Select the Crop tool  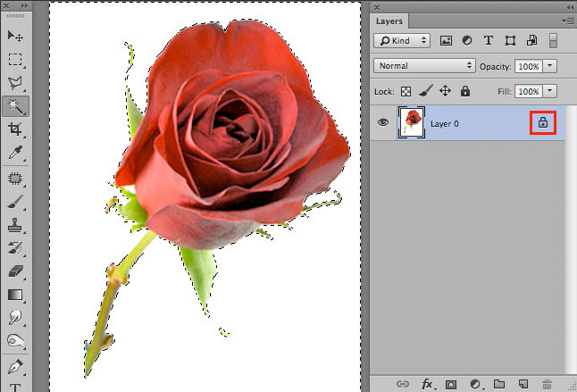(x=15, y=129)
